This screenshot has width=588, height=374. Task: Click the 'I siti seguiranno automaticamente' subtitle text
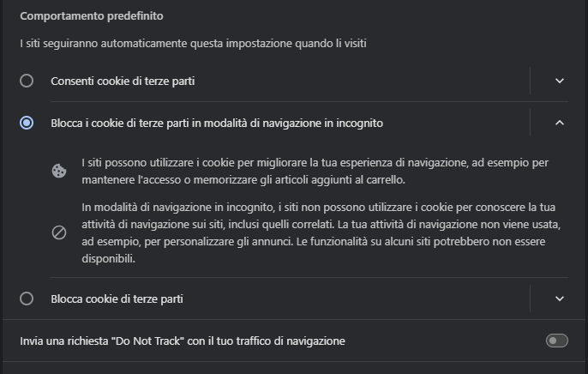193,44
